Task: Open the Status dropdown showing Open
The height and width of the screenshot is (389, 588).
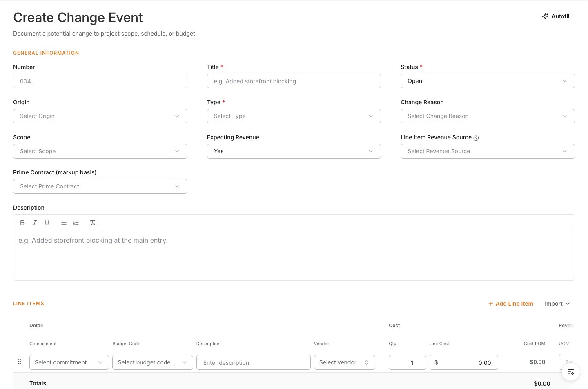Action: pos(488,81)
